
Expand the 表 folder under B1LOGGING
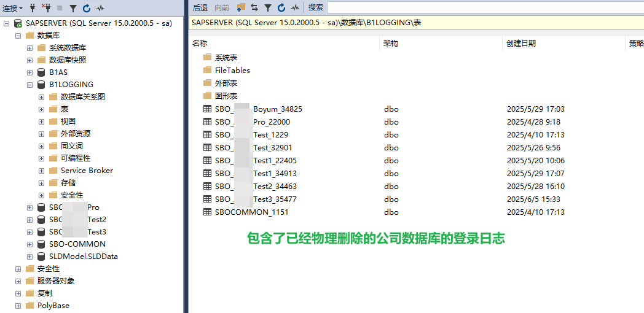click(x=41, y=109)
